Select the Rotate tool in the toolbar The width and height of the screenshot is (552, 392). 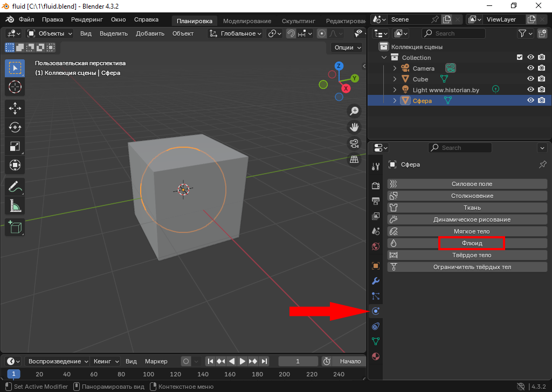click(15, 127)
